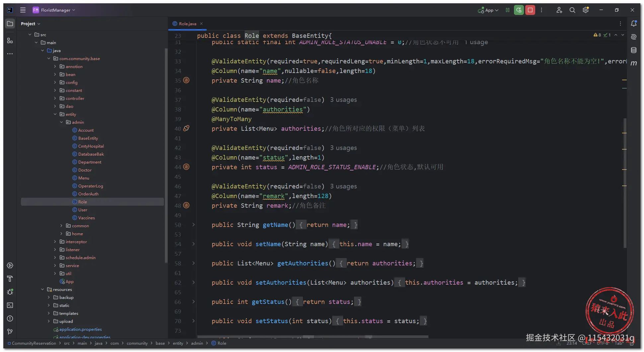
Task: Open application.properties file
Action: coord(80,329)
